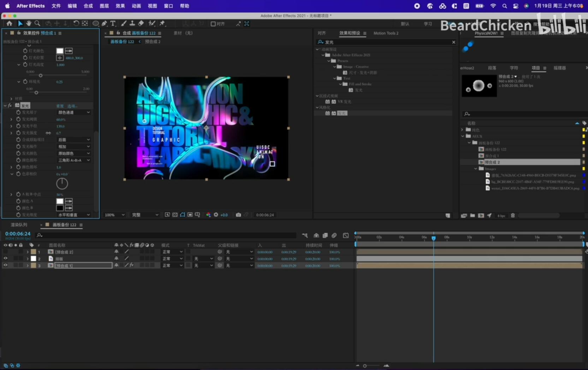588x370 pixels.
Task: Open the 图层 menu in the menu bar
Action: pyautogui.click(x=104, y=6)
